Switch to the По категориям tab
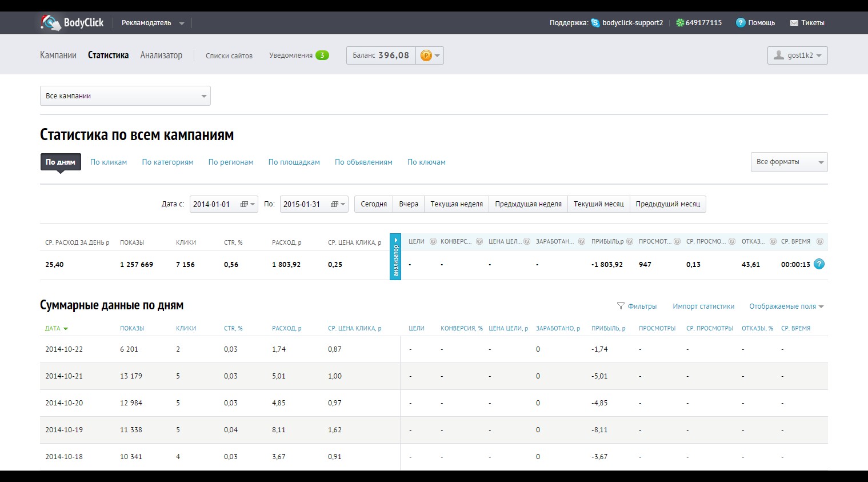This screenshot has height=482, width=868. click(x=167, y=162)
